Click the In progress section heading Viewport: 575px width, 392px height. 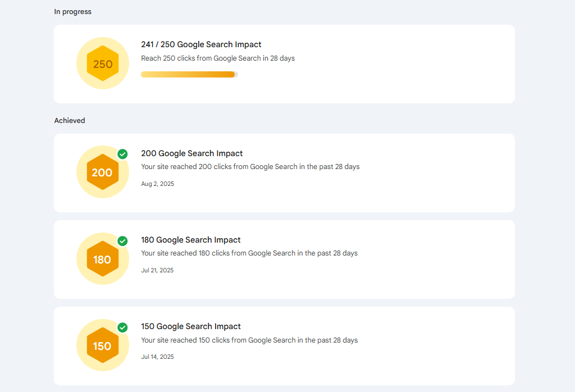point(72,12)
